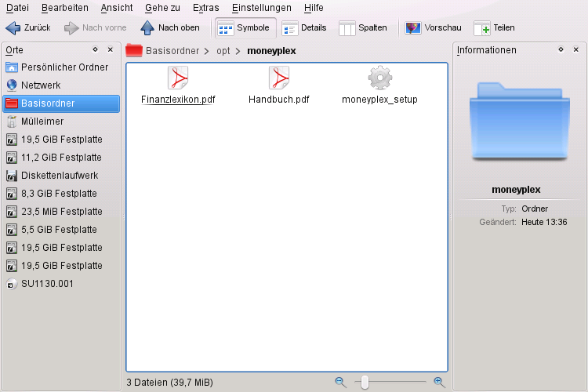Zoom out with minus magnifier icon
Image resolution: width=588 pixels, height=392 pixels.
[340, 383]
